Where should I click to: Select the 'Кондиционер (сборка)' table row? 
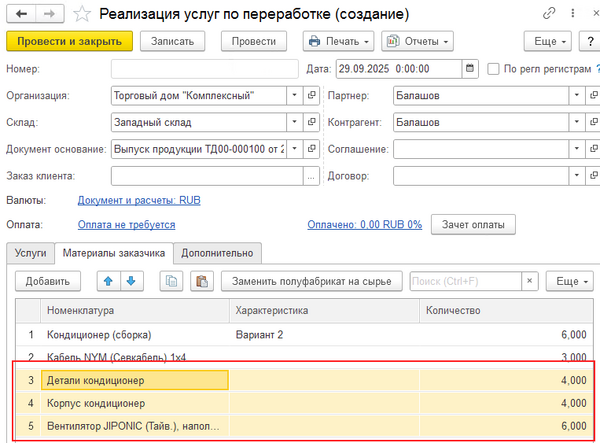(120, 334)
